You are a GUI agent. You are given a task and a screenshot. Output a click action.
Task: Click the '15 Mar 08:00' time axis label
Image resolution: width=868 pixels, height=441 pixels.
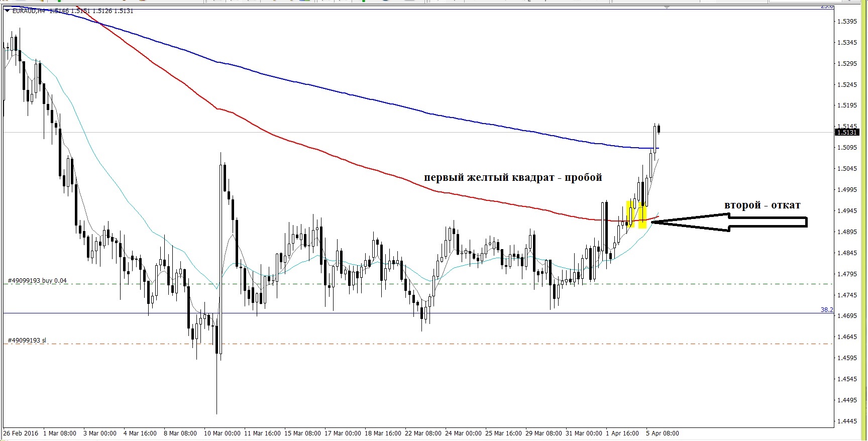(302, 433)
